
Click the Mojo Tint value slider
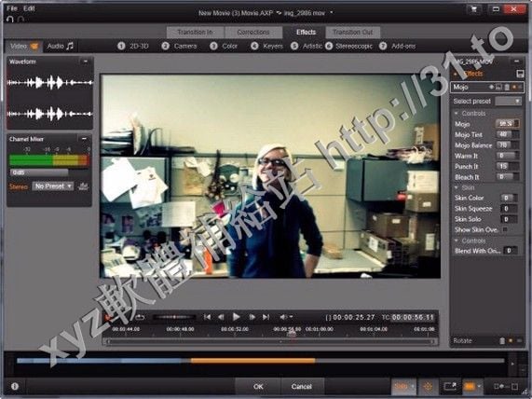point(507,134)
